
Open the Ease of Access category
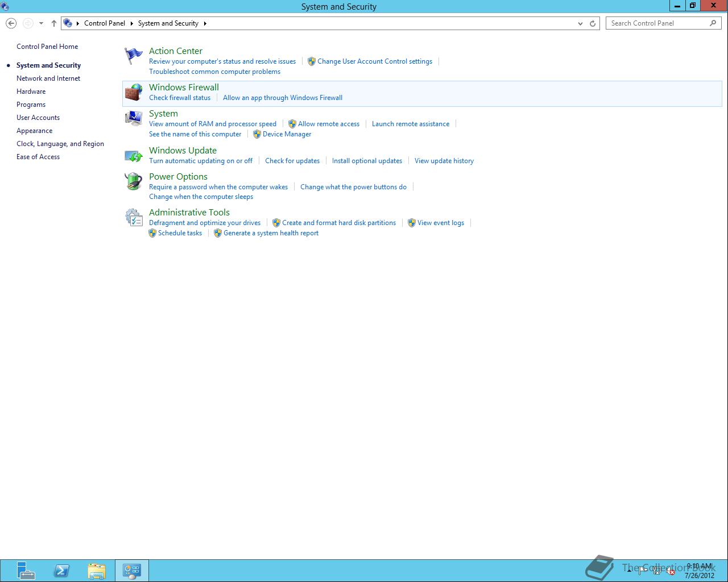(x=38, y=157)
